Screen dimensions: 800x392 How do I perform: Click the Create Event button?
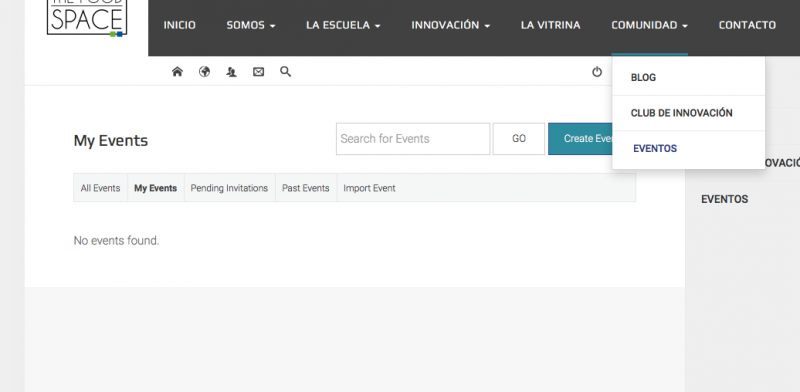point(581,139)
